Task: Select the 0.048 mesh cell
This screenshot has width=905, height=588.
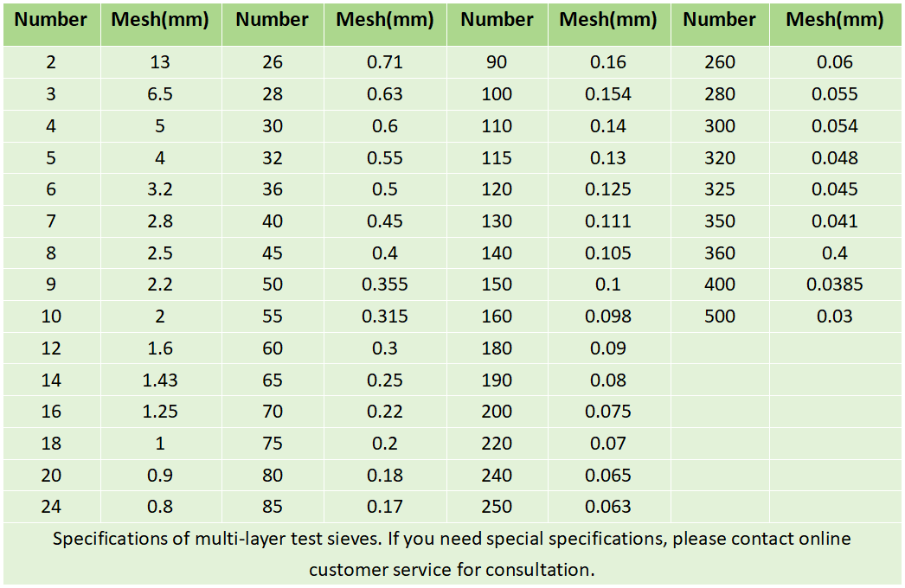Action: pos(835,158)
